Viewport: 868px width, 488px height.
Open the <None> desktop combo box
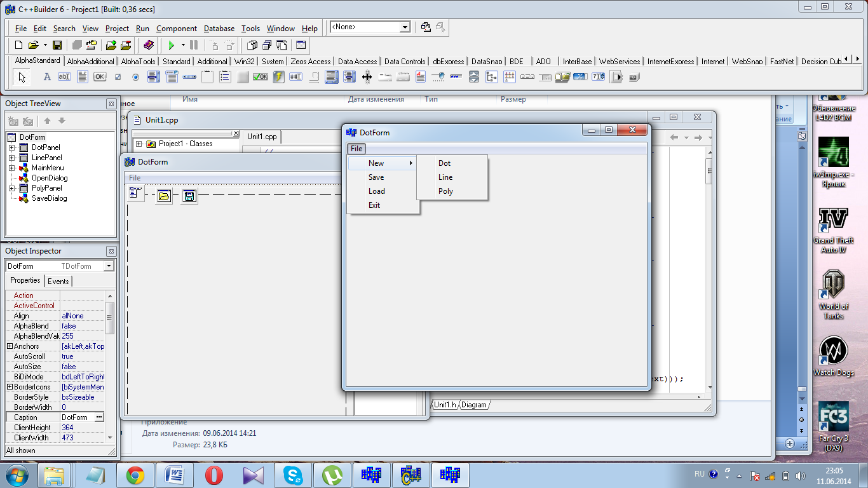click(x=405, y=27)
